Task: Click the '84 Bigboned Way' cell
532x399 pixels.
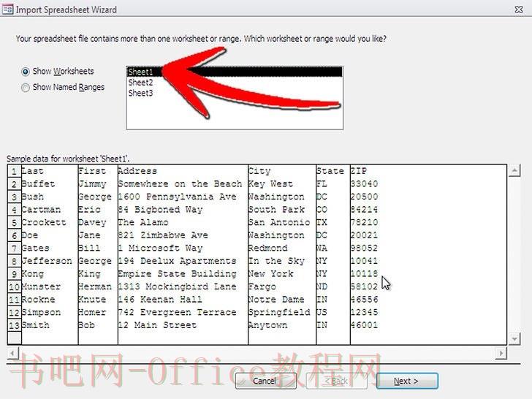Action: (183, 210)
